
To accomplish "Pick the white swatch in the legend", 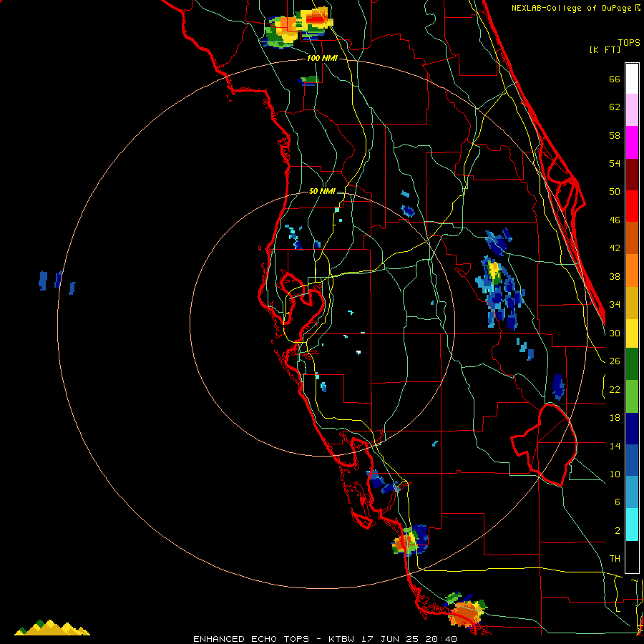I will [x=632, y=79].
